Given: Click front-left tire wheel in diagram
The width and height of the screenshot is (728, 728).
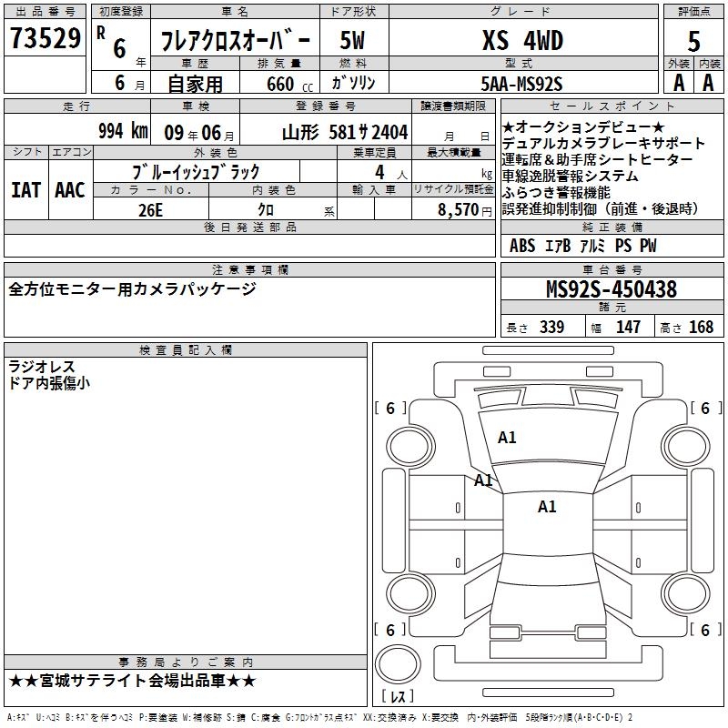Looking at the screenshot, I should [410, 448].
